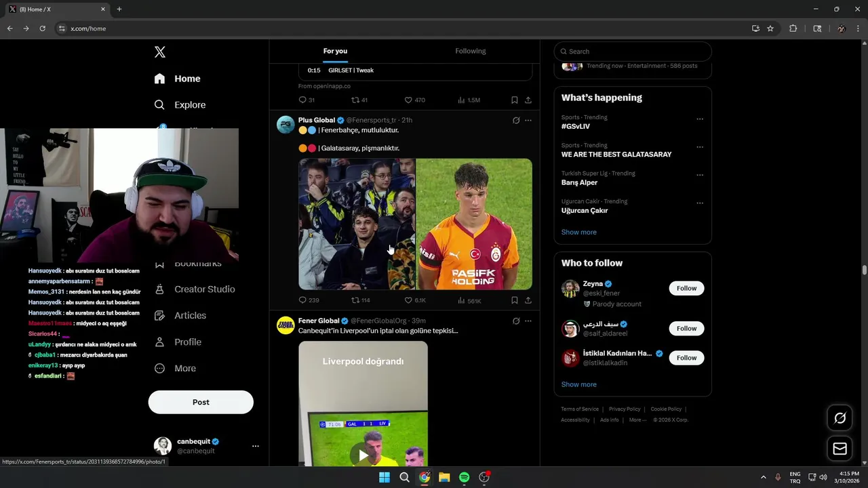Open File Explorer from the taskbar
The image size is (868, 488).
444,477
